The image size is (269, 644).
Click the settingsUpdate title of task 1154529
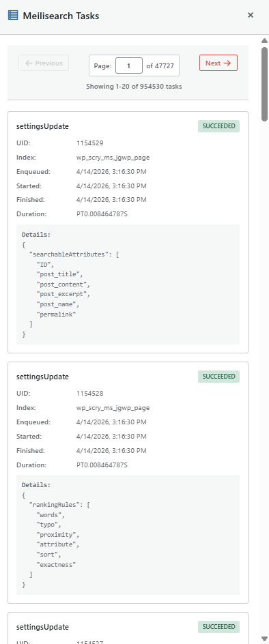42,126
